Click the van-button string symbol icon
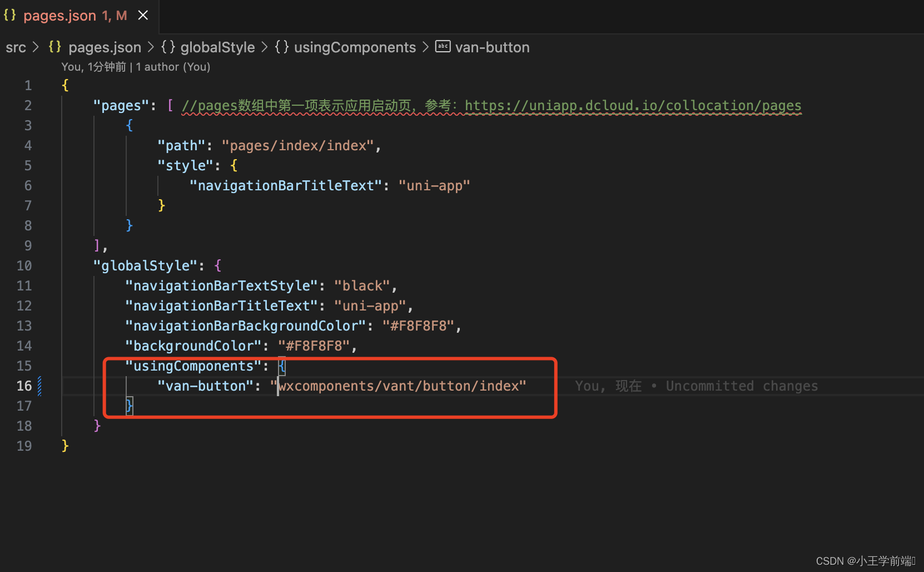Screen dimensions: 924x572 click(x=443, y=47)
